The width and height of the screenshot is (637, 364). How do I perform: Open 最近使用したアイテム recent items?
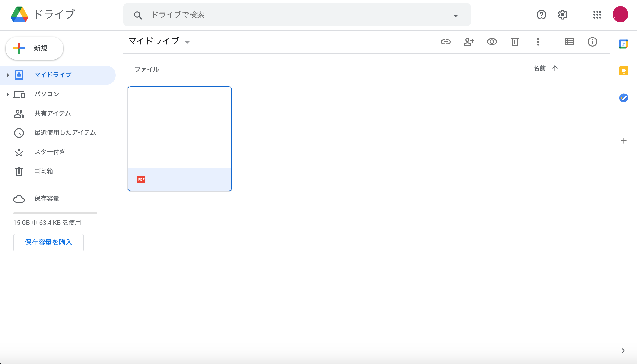pyautogui.click(x=58, y=133)
